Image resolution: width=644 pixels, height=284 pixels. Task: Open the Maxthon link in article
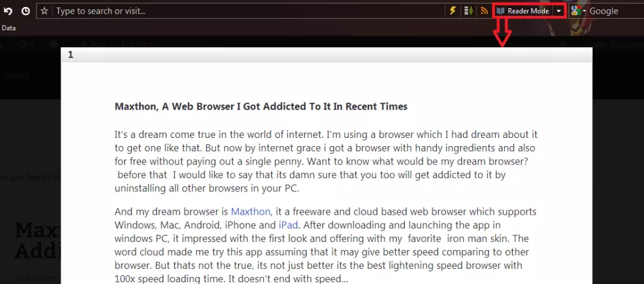click(x=250, y=212)
